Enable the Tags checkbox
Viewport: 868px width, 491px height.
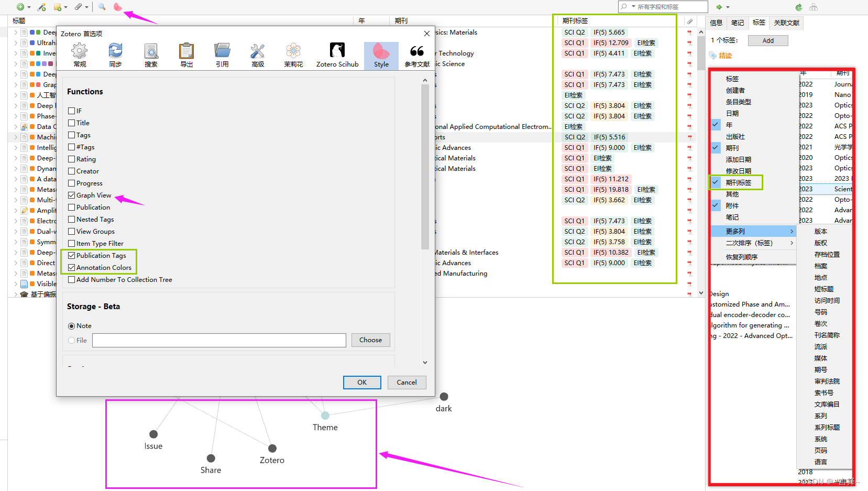tap(72, 135)
